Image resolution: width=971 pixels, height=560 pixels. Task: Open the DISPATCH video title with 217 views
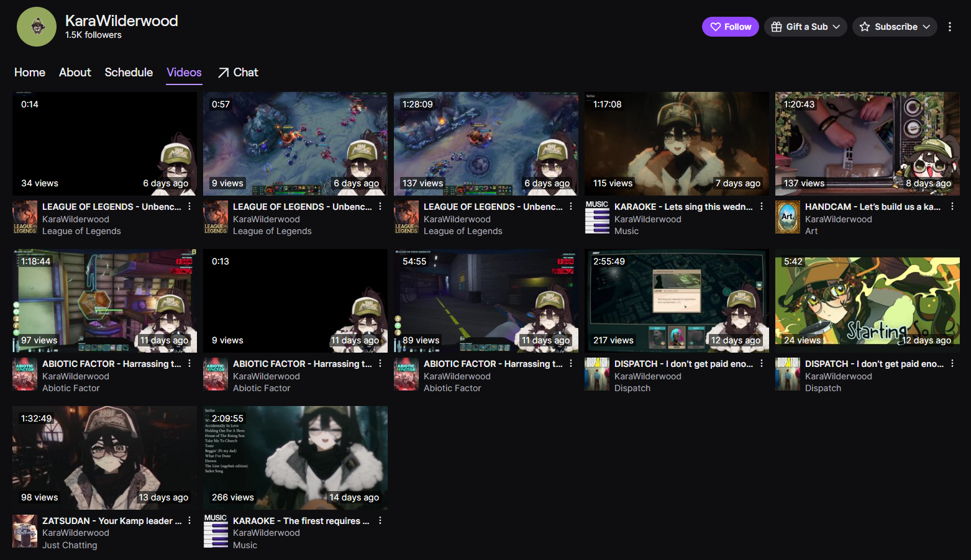683,364
